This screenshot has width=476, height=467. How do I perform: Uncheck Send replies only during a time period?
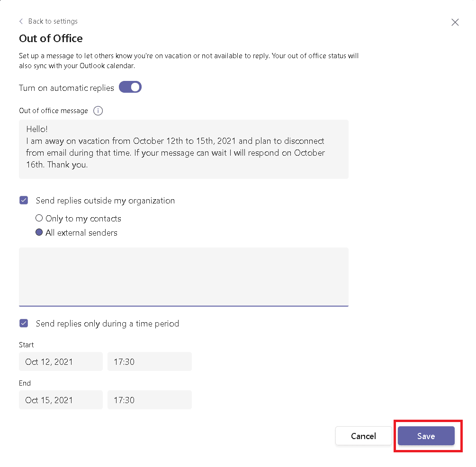pos(24,323)
